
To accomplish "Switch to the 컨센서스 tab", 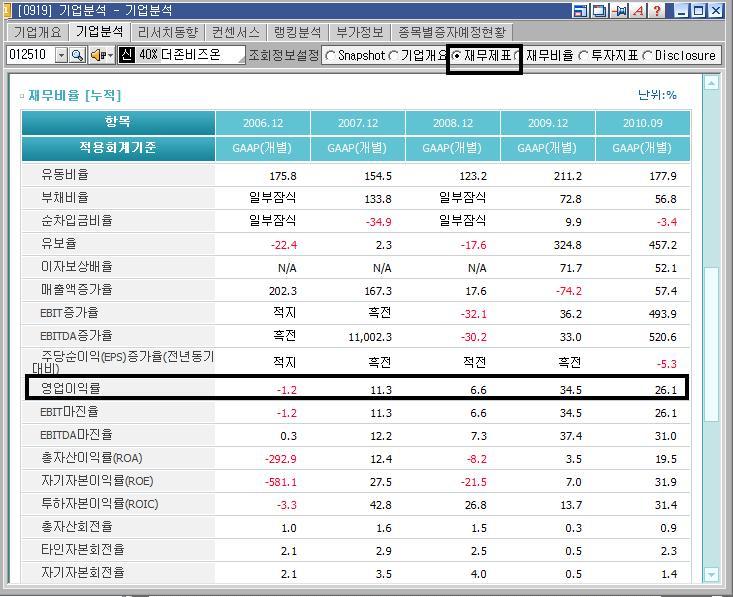I will [235, 32].
